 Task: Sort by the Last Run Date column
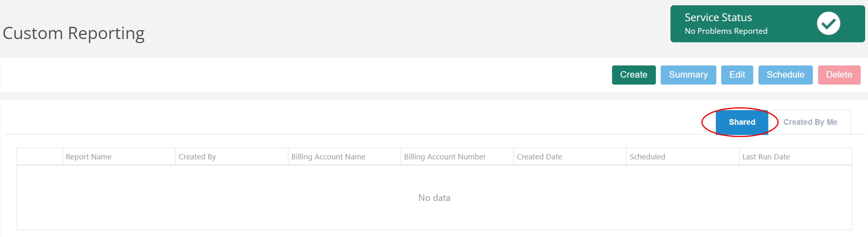coord(766,156)
